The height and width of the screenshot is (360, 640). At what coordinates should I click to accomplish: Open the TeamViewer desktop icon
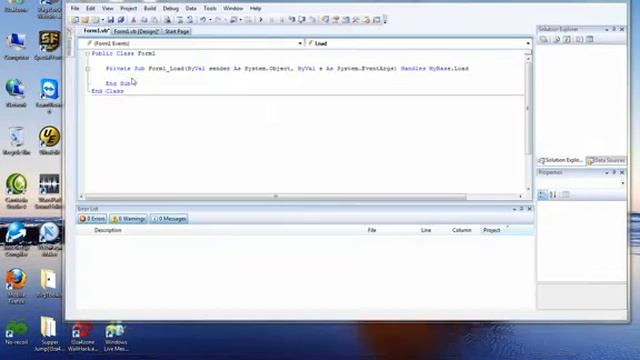pos(49,96)
